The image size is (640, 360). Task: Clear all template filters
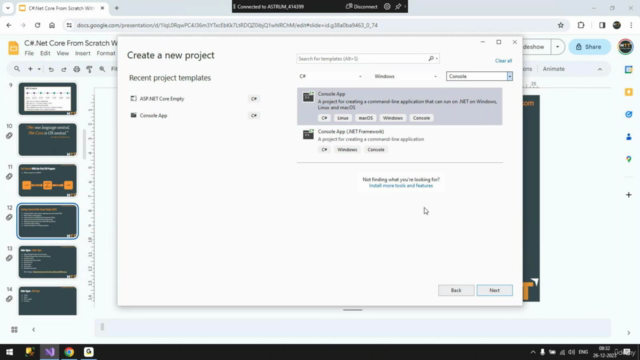(503, 61)
